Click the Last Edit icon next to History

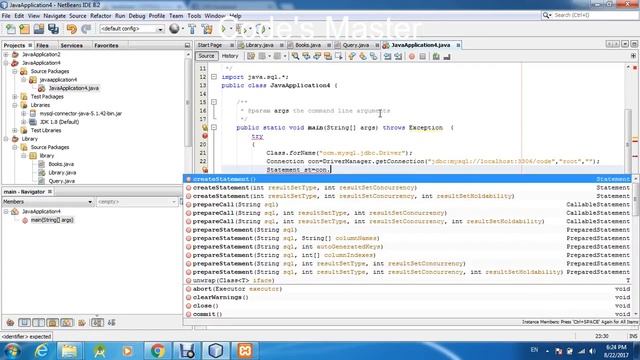click(251, 56)
